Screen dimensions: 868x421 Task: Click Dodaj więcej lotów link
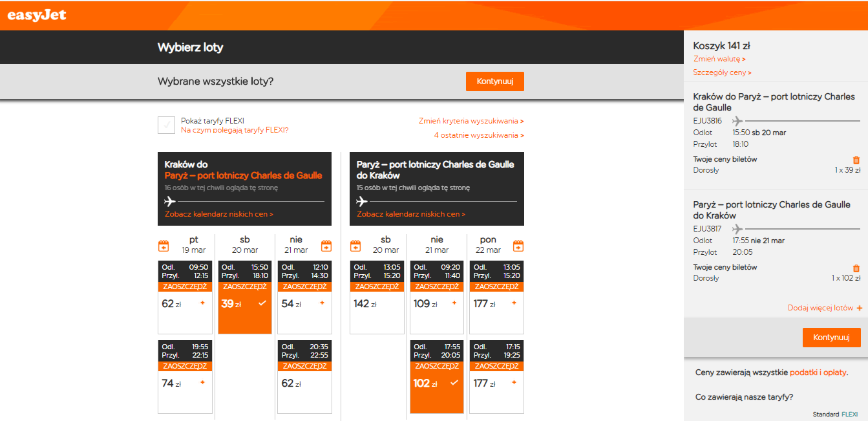(x=825, y=308)
